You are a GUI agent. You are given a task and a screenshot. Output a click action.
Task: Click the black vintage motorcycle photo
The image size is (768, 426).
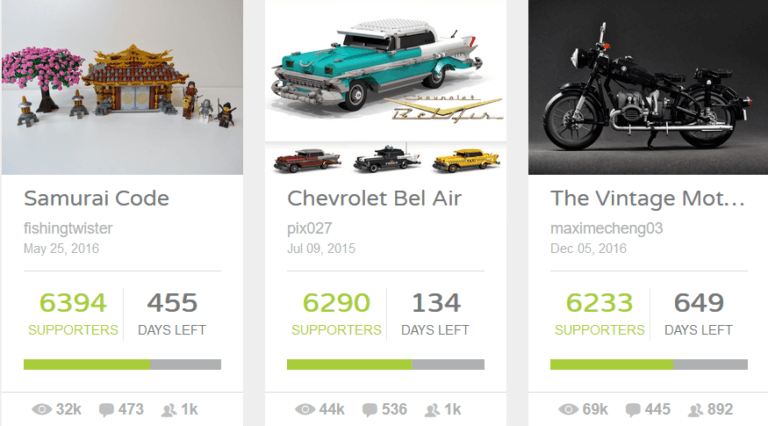pyautogui.click(x=648, y=87)
